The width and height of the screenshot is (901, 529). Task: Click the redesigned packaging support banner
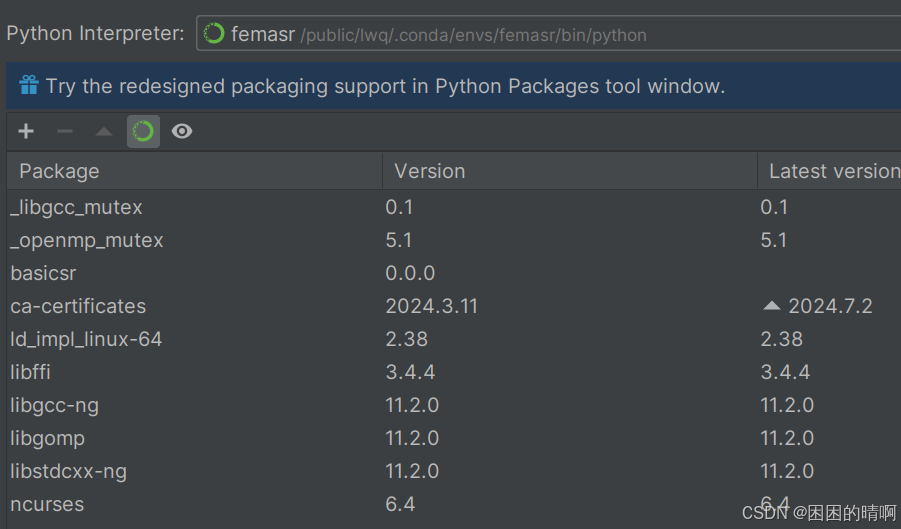(385, 86)
